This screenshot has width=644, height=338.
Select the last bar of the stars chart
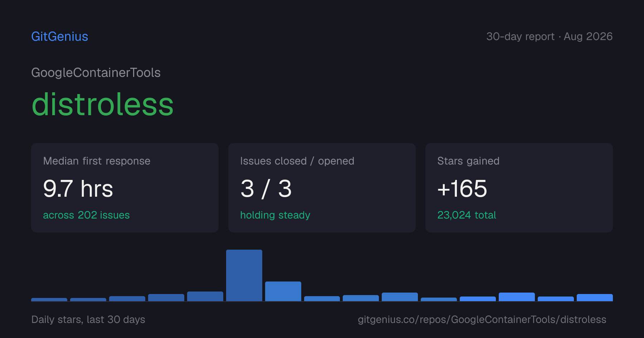point(595,298)
